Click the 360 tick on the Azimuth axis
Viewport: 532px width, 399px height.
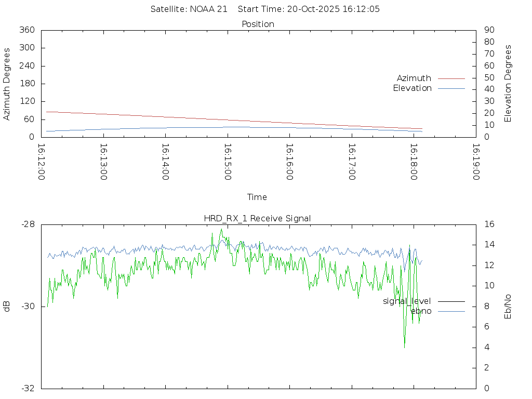coord(26,30)
